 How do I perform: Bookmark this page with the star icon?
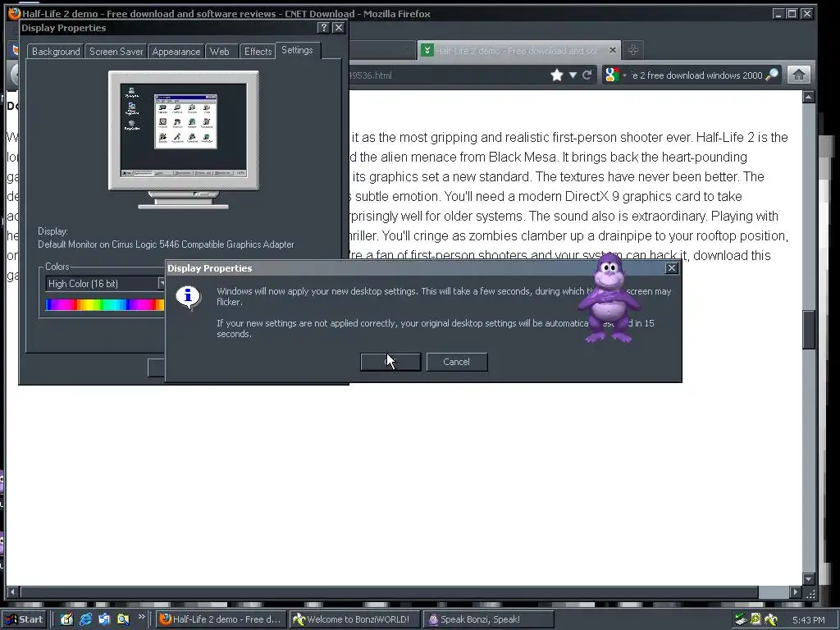(557, 75)
